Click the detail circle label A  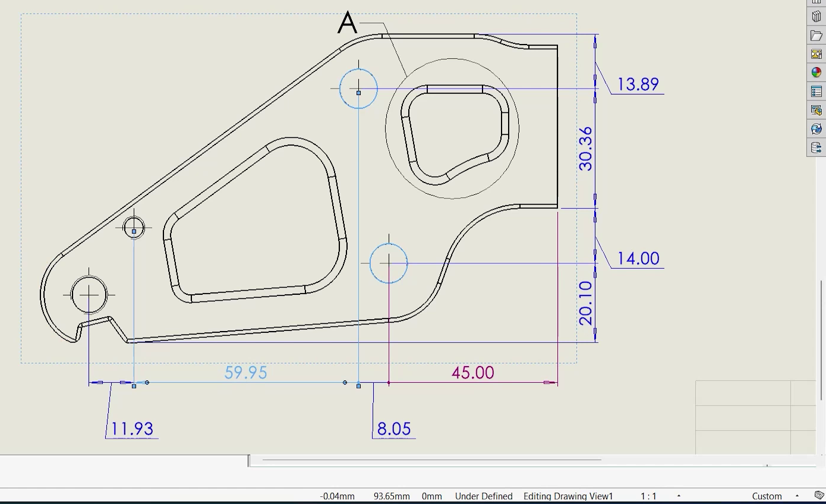pyautogui.click(x=346, y=24)
